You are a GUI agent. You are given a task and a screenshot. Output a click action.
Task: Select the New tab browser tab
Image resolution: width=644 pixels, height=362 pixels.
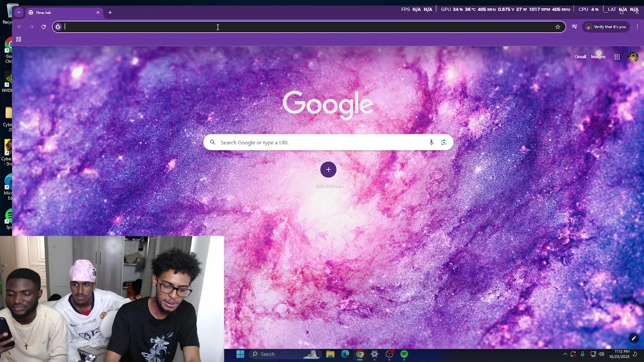tap(64, 13)
